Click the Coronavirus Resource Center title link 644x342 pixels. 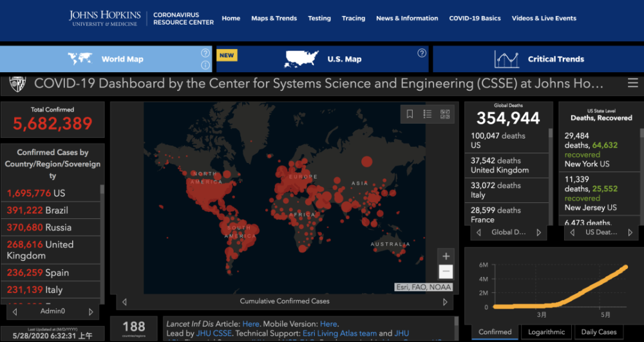[x=183, y=19]
